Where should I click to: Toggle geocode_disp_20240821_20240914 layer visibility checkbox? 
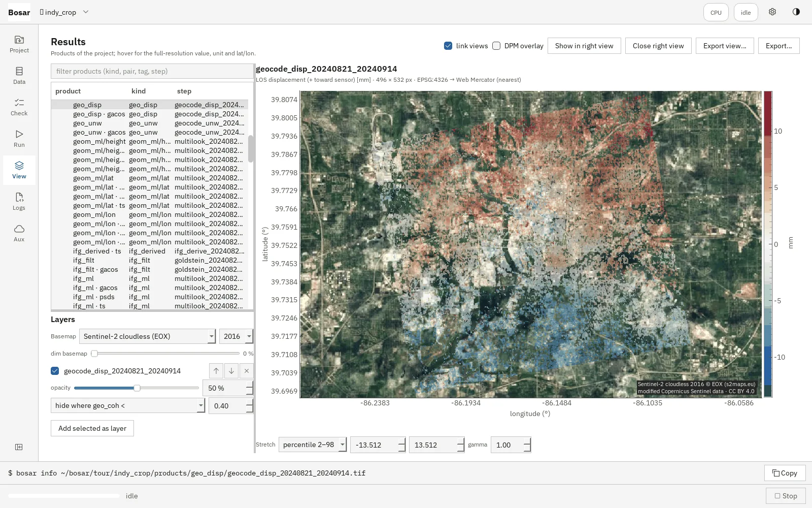55,371
